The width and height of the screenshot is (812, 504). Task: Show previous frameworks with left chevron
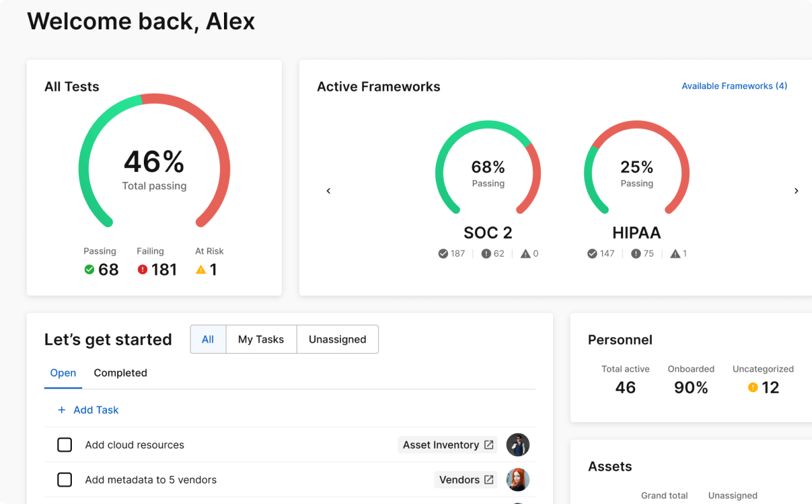click(x=328, y=191)
